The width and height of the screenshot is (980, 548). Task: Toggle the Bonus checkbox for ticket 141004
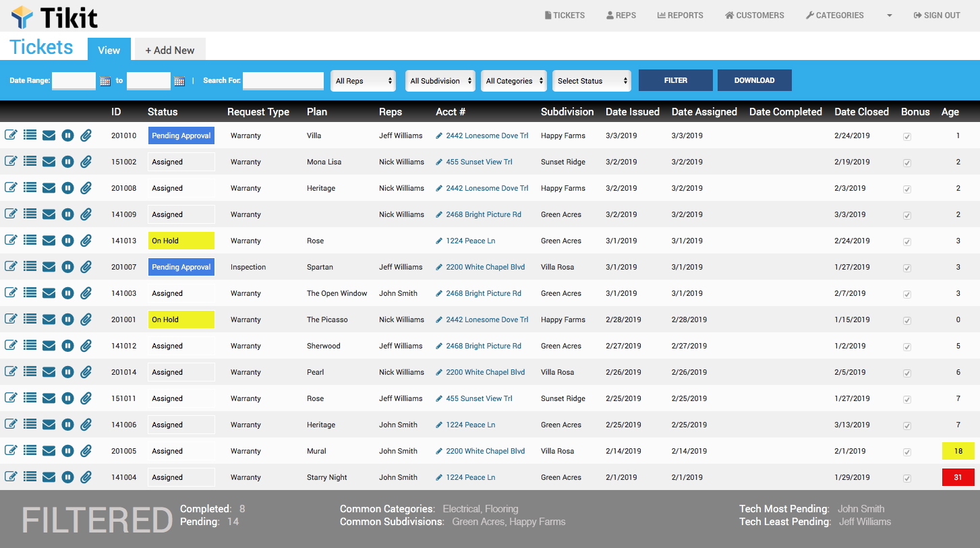click(907, 478)
